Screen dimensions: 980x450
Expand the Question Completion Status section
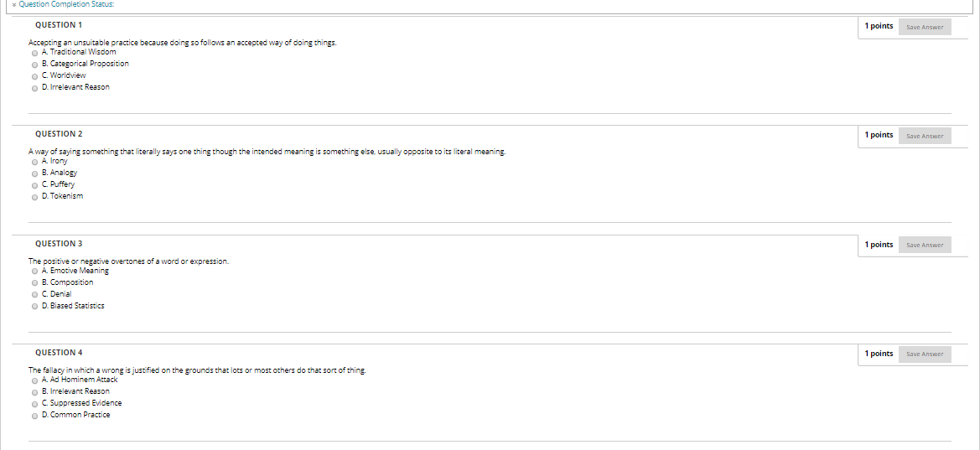coord(64,4)
